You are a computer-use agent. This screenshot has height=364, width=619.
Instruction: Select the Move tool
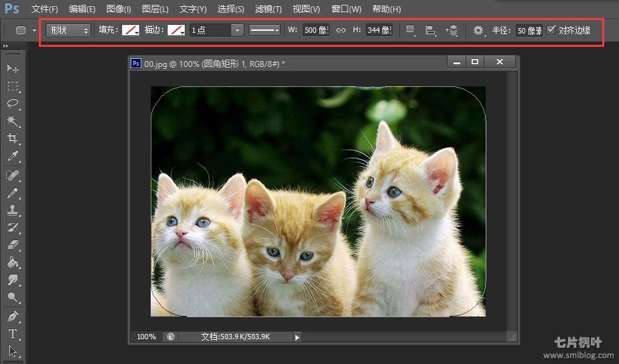(x=13, y=68)
